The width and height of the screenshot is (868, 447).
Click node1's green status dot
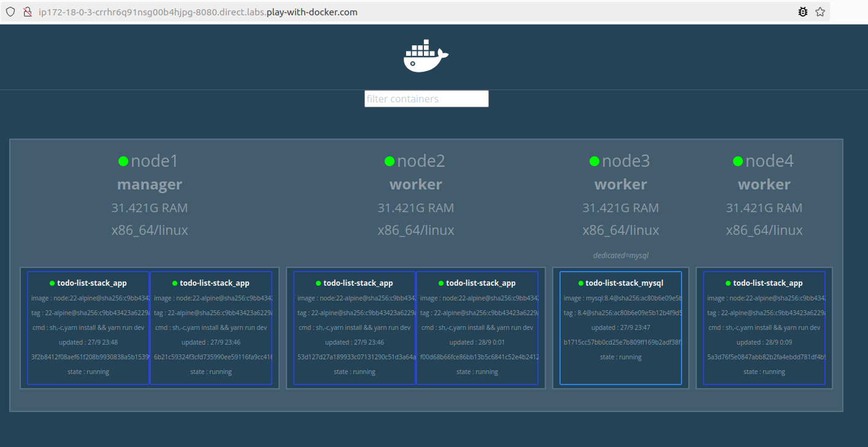123,161
